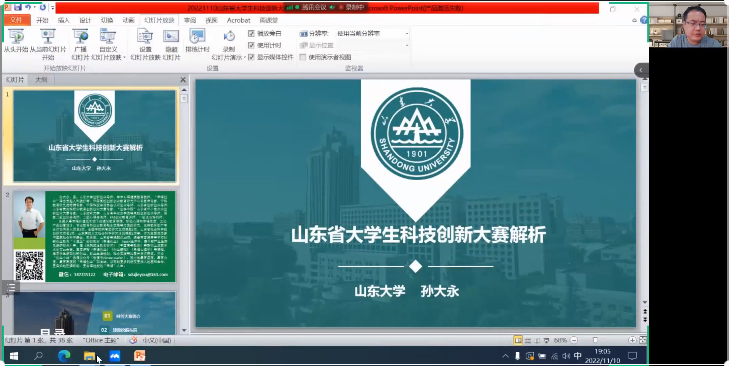
Task: Click zoom-in plus button in status bar
Action: pos(632,340)
